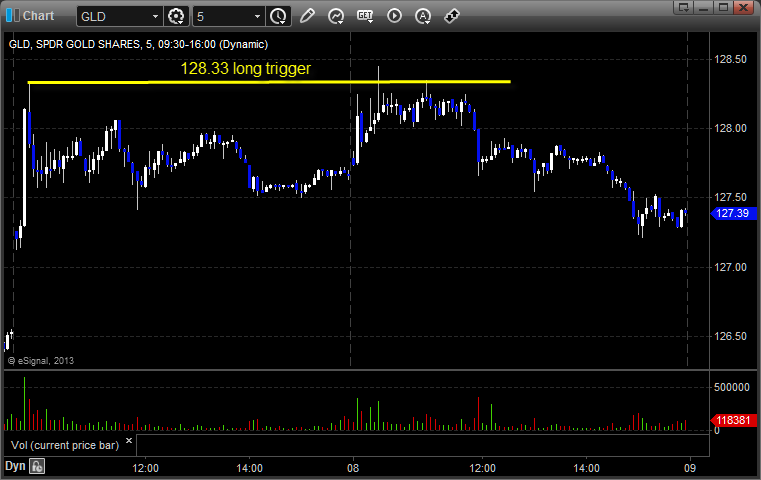
Task: Maximize the chart window
Action: [x=723, y=7]
